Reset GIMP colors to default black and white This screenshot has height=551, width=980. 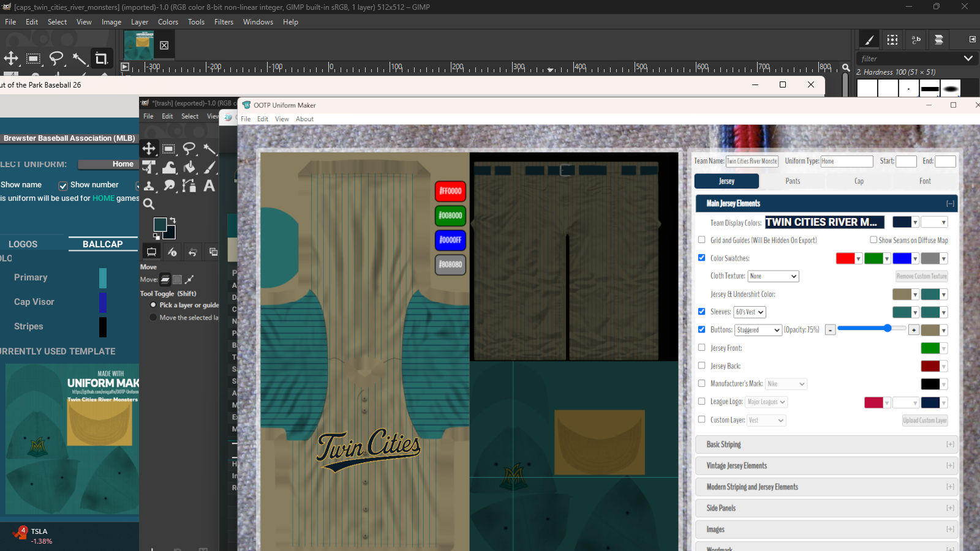coord(157,236)
